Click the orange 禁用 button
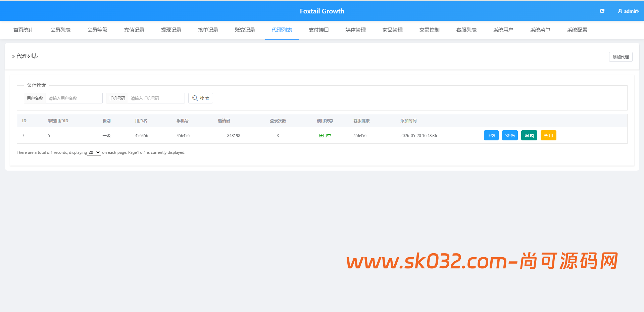 (x=548, y=135)
